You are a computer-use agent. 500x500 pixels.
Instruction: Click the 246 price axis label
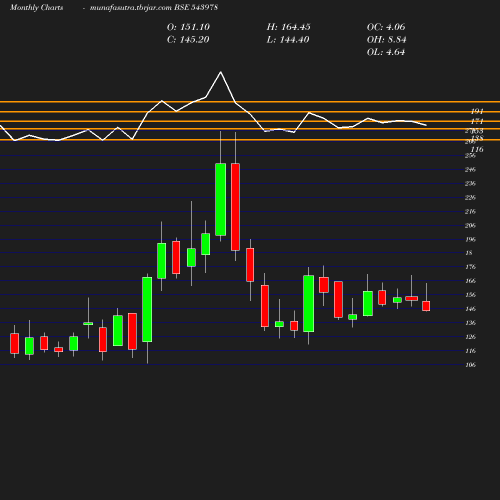click(470, 170)
